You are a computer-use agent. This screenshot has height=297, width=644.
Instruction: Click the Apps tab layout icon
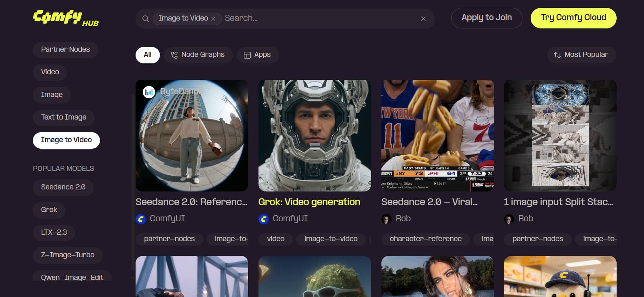247,55
